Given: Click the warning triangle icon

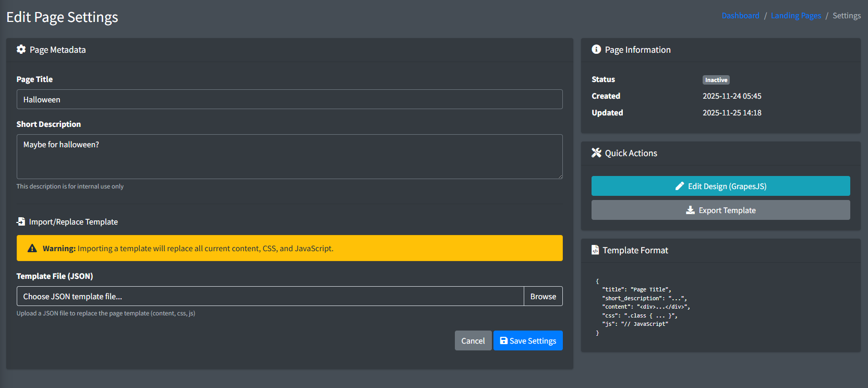Looking at the screenshot, I should 32,249.
